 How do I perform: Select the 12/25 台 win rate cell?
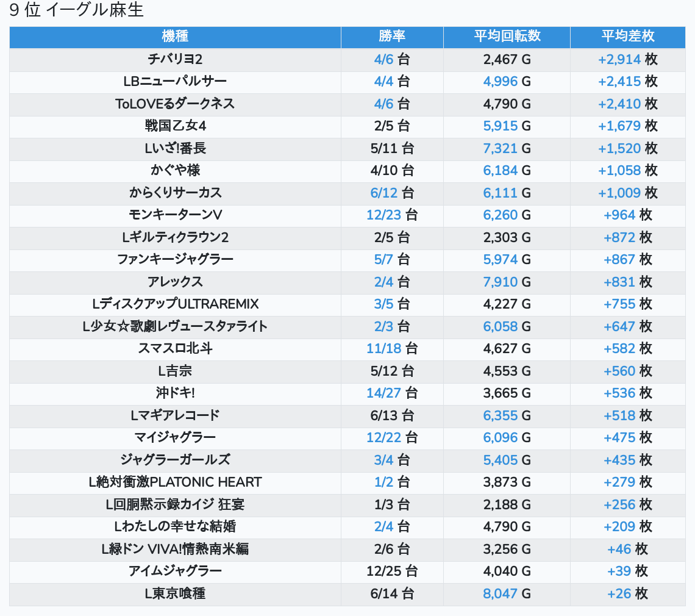click(x=392, y=571)
